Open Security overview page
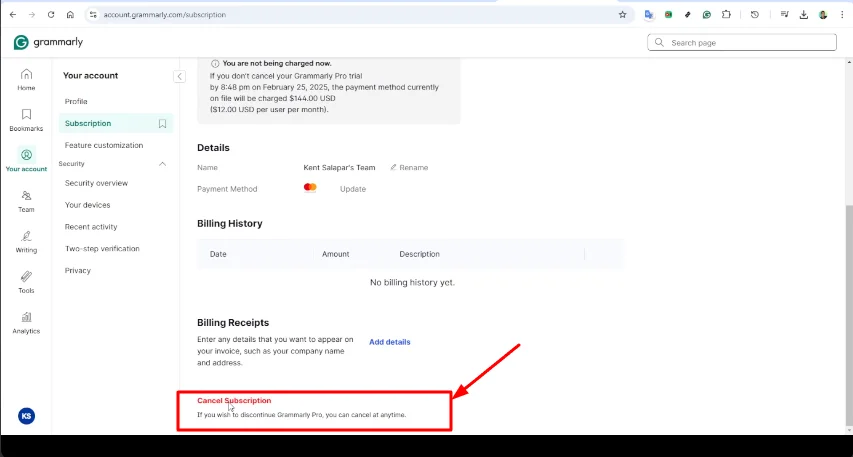853x457 pixels. (x=96, y=183)
